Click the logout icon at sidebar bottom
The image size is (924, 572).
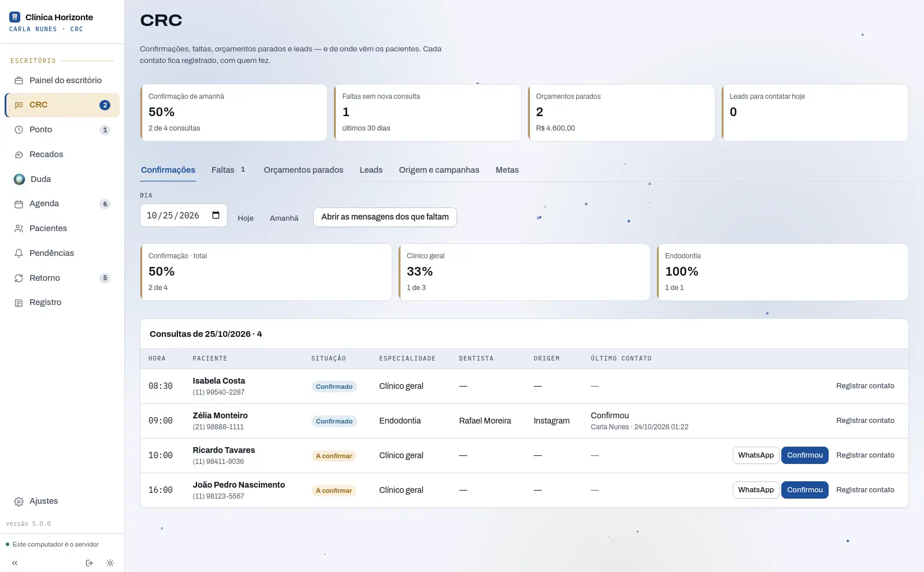(89, 563)
